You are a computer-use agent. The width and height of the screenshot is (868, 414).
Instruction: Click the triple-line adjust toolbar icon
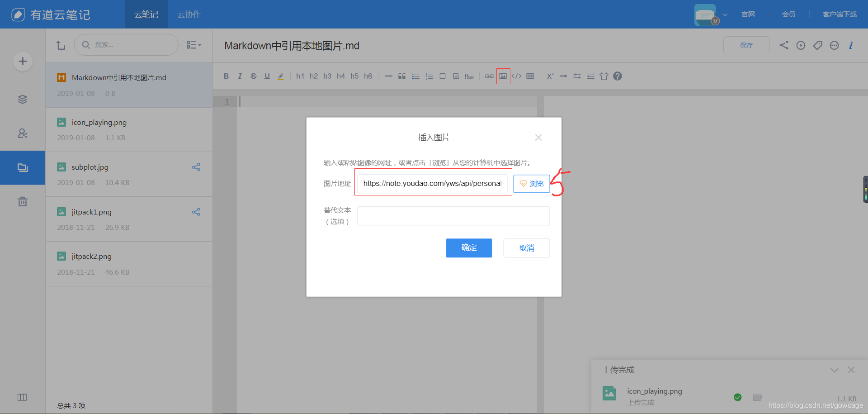[x=590, y=76]
